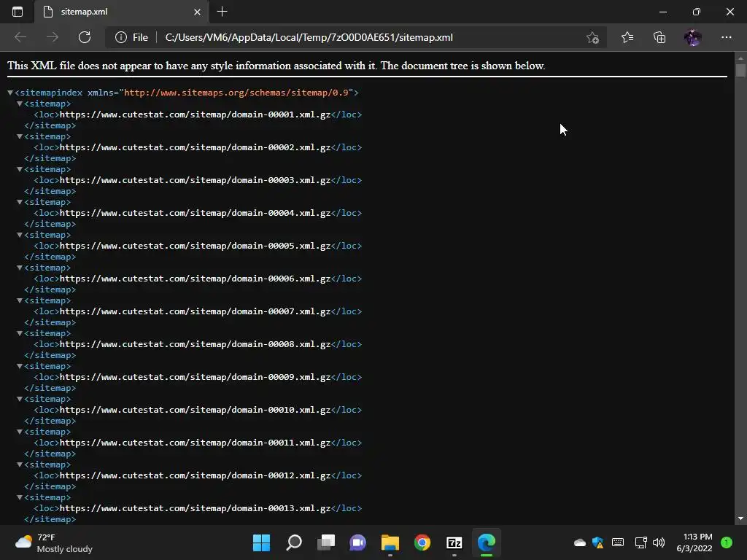Open the weather widget showing 72°F
747x560 pixels.
point(53,542)
